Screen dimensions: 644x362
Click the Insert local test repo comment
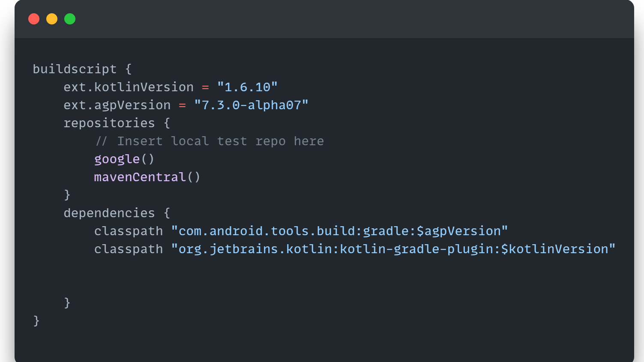click(210, 141)
